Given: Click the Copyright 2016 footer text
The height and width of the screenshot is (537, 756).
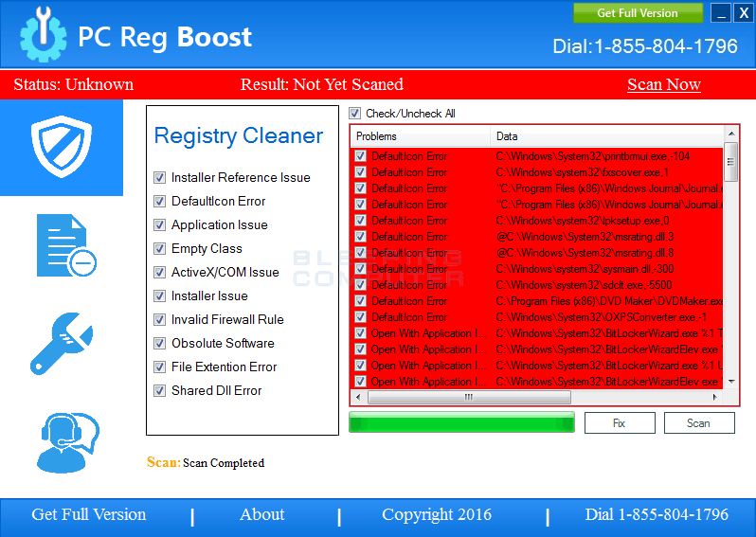Looking at the screenshot, I should [x=437, y=514].
